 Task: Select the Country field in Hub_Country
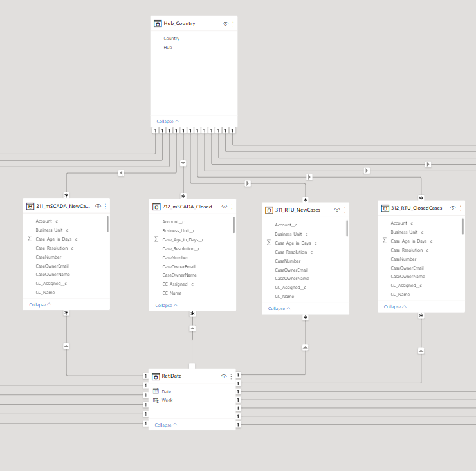[x=172, y=38]
